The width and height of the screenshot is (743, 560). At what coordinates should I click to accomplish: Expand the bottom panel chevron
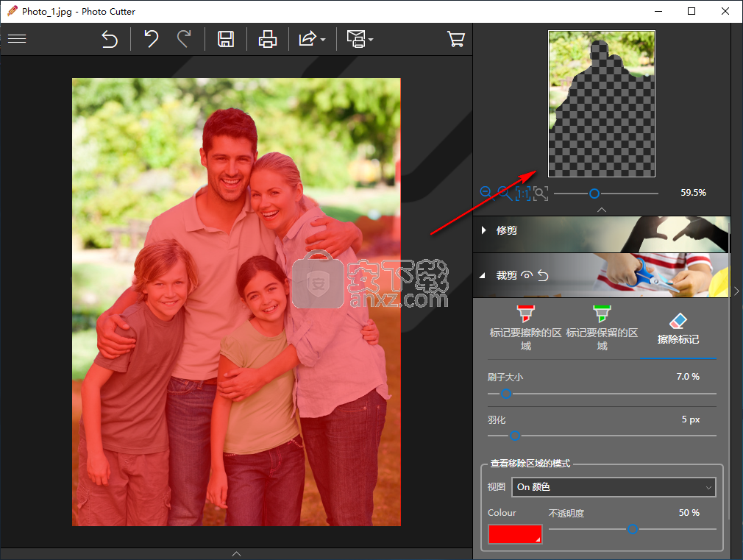pos(236,554)
